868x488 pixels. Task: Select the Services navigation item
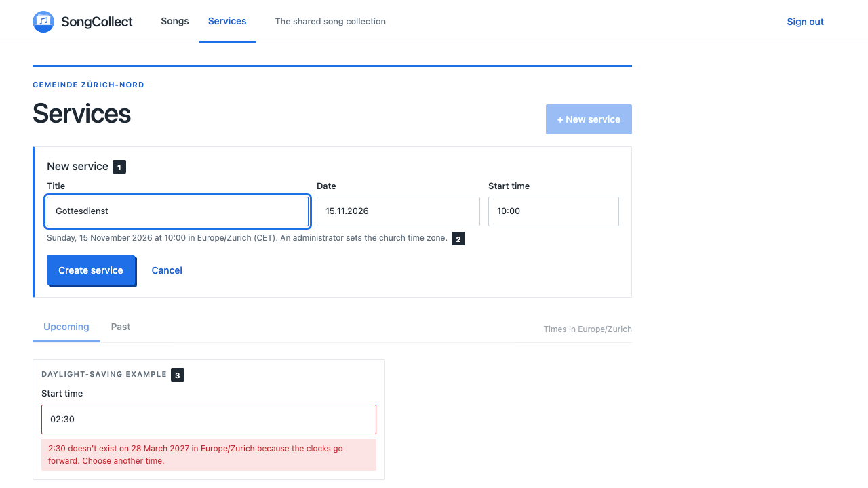coord(227,21)
